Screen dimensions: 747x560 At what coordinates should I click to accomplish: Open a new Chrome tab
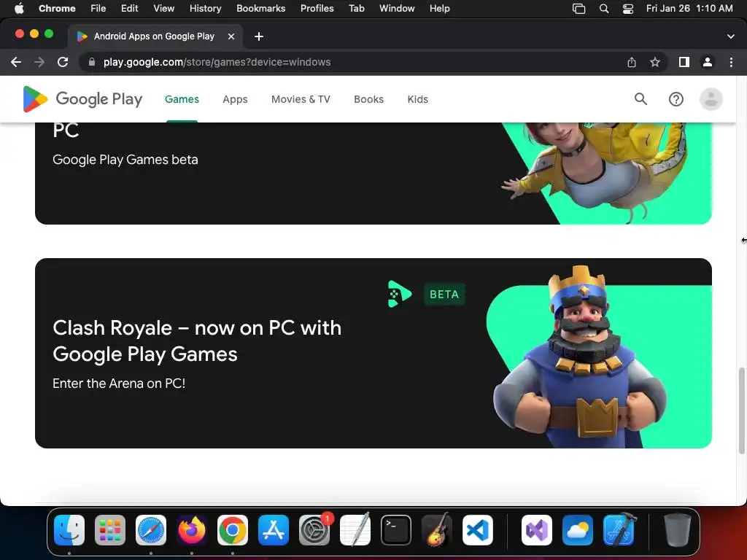(259, 36)
